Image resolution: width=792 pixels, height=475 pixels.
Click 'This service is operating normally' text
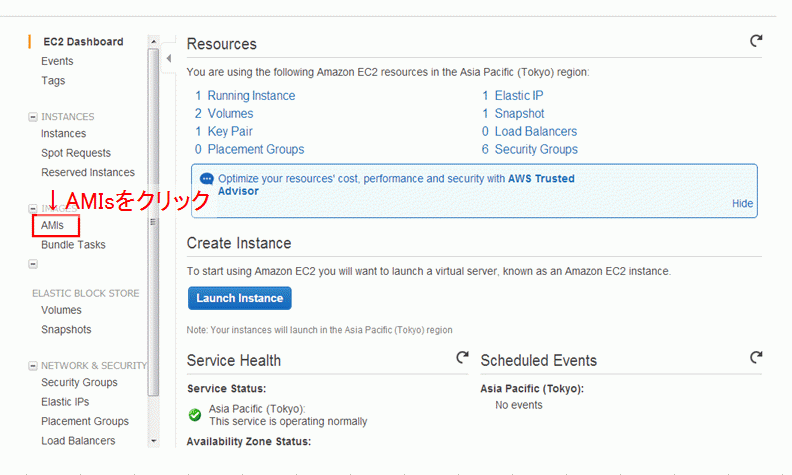tap(288, 421)
